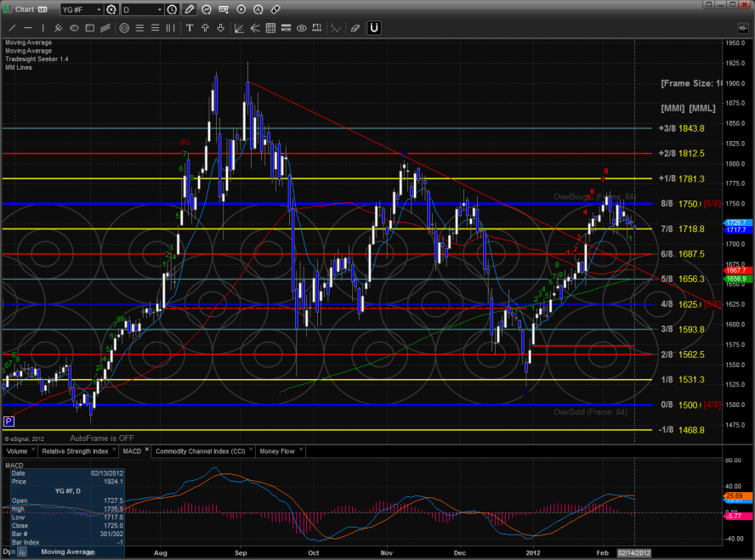
Task: Choose the rectangle drawing tool
Action: [x=89, y=27]
